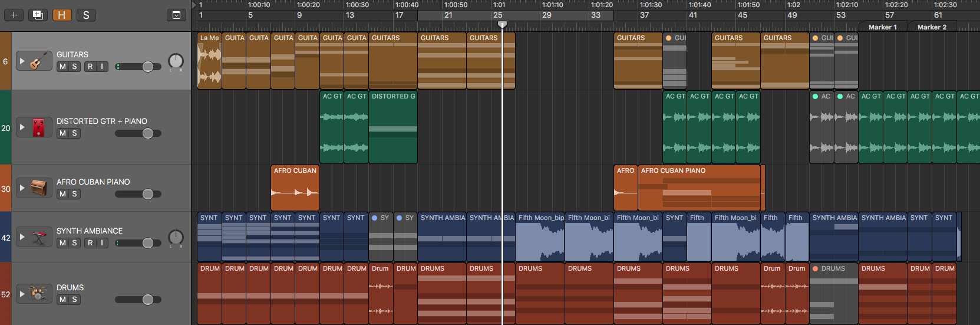This screenshot has height=325, width=980.
Task: Click the DRUMS track volume slider
Action: (x=138, y=300)
